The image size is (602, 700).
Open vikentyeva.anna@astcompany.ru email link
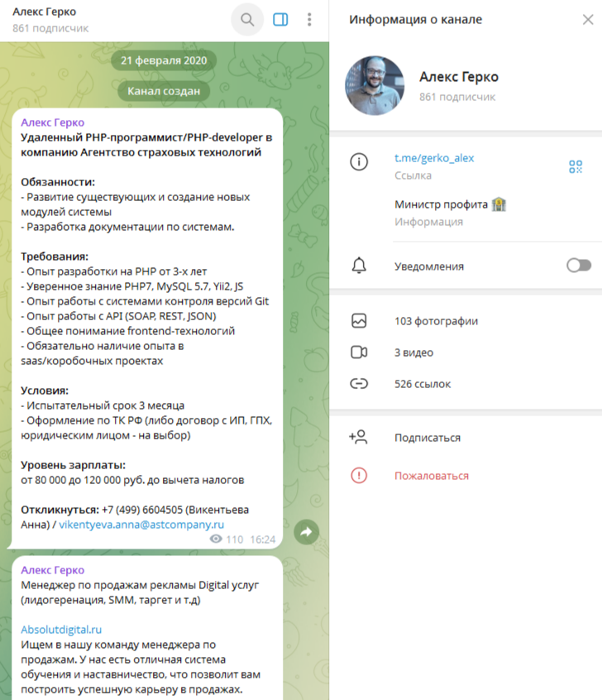pos(141,525)
